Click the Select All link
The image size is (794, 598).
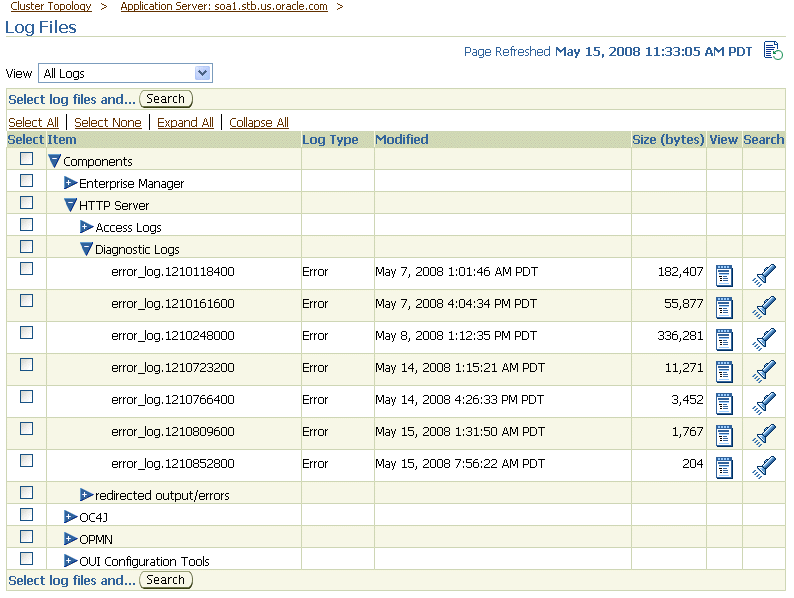click(33, 123)
